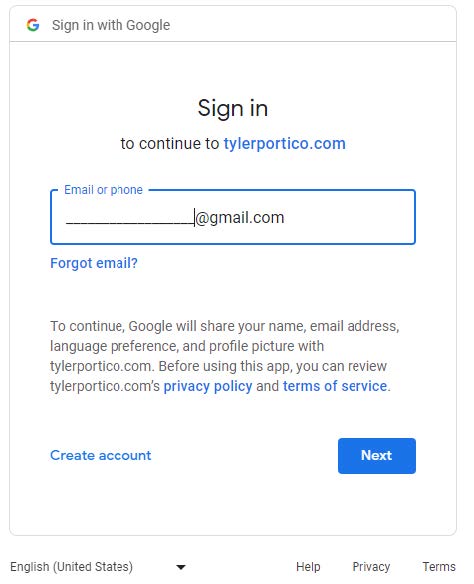
Task: Click the Google G logo
Action: coord(33,25)
